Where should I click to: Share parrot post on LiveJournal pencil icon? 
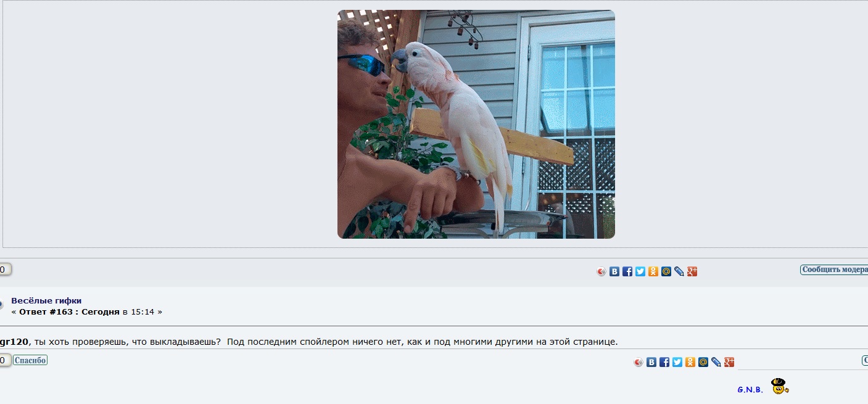click(x=679, y=271)
